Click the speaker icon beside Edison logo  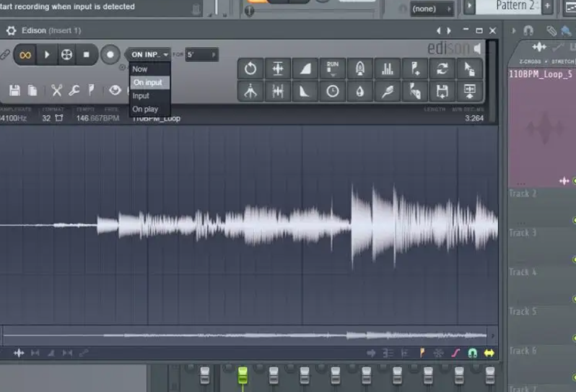pos(478,48)
